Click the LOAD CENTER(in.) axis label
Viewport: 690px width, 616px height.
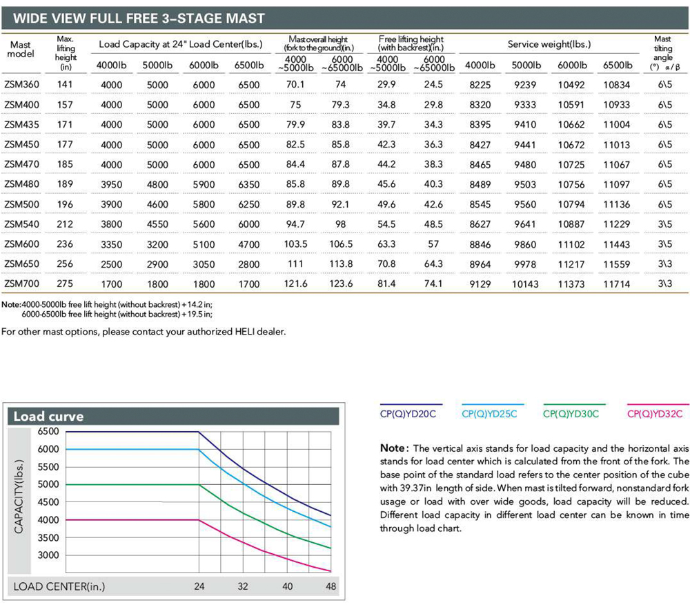tap(59, 586)
